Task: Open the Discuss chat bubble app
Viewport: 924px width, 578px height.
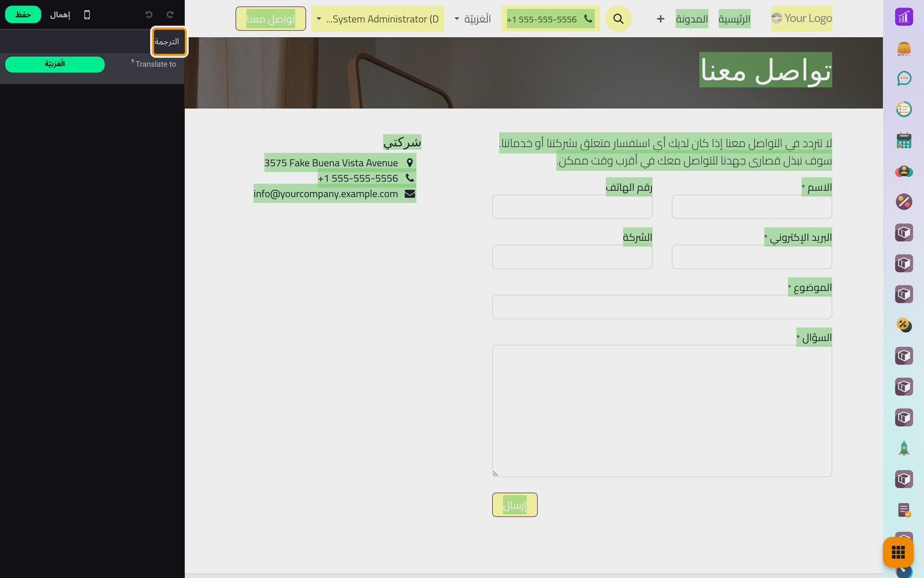Action: click(904, 79)
